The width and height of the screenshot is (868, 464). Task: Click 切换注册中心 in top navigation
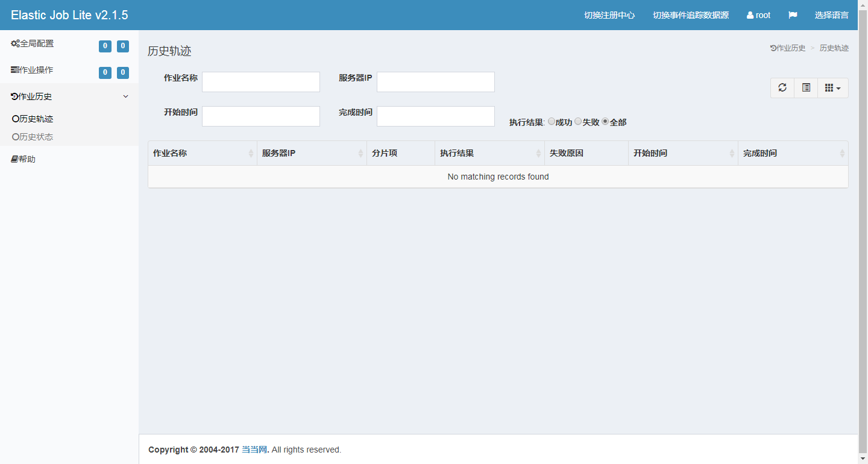(x=609, y=15)
